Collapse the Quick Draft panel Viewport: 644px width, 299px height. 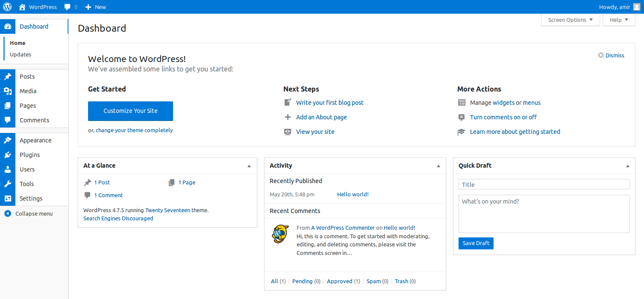[x=627, y=166]
